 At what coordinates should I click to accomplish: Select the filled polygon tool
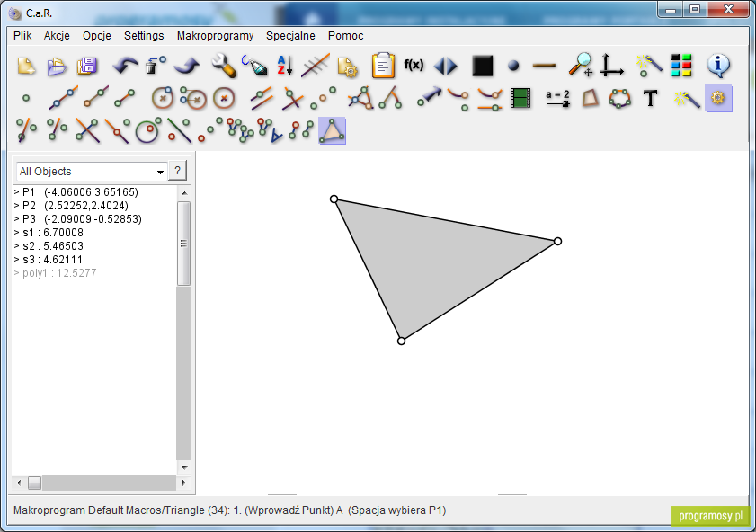tap(590, 98)
